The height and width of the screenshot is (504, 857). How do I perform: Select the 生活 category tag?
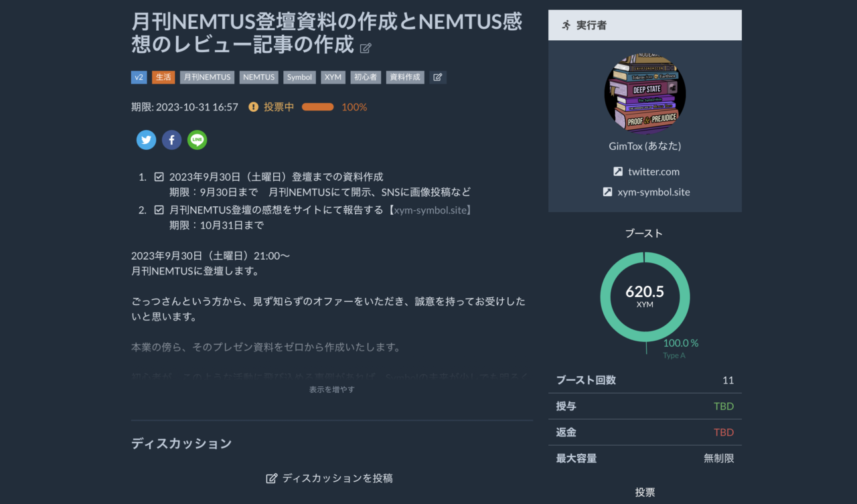[163, 77]
